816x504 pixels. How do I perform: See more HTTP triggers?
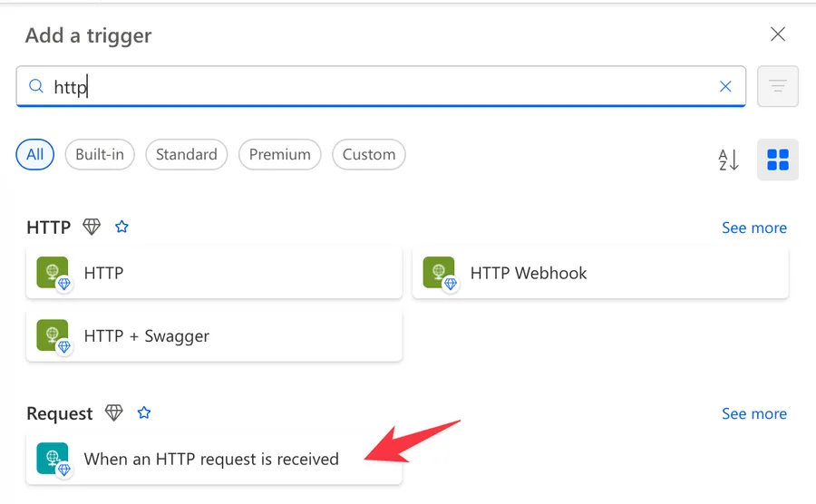coord(753,228)
